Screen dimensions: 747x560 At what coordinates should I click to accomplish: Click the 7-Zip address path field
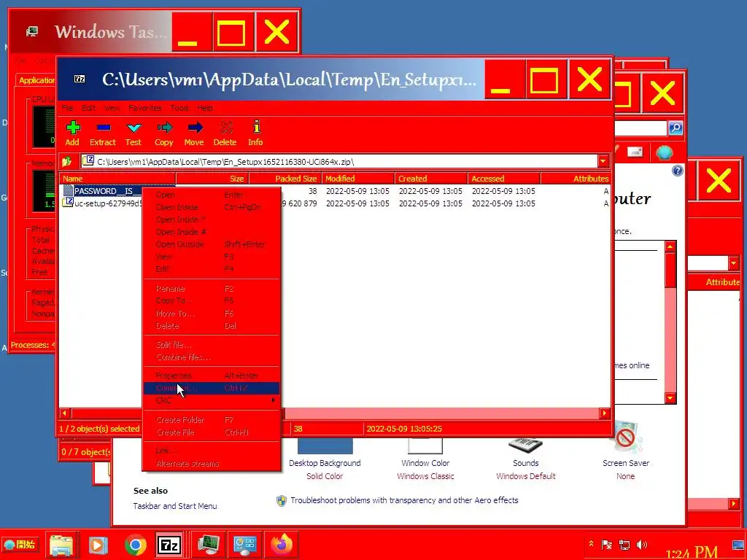(339, 161)
